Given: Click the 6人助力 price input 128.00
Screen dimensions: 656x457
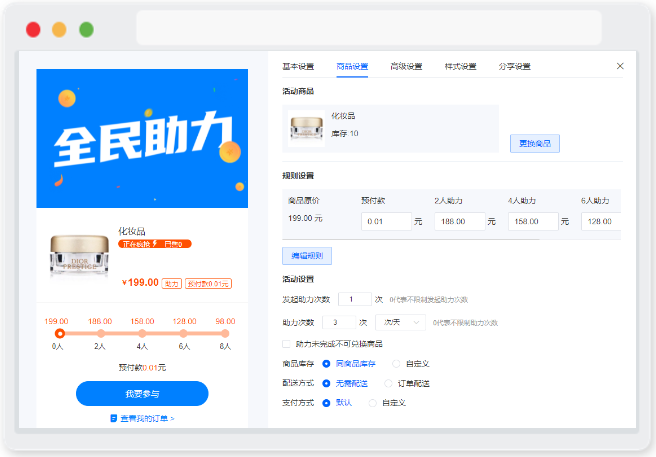Looking at the screenshot, I should pos(601,221).
